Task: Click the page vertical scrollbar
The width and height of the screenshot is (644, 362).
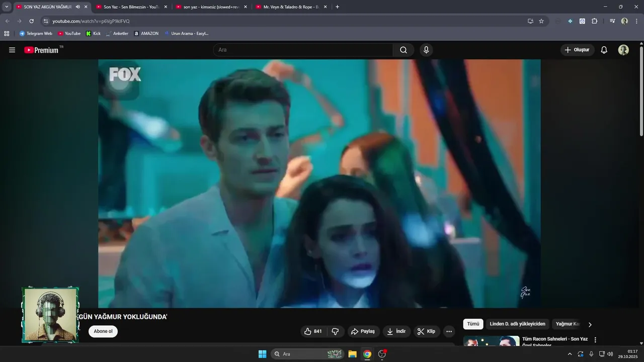Action: point(641,90)
